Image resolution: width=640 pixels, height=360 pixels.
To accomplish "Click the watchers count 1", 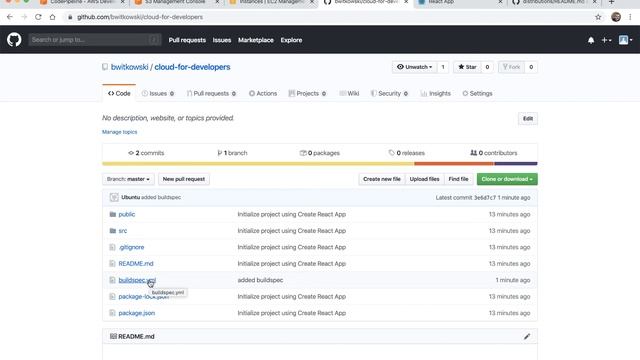I will (443, 67).
